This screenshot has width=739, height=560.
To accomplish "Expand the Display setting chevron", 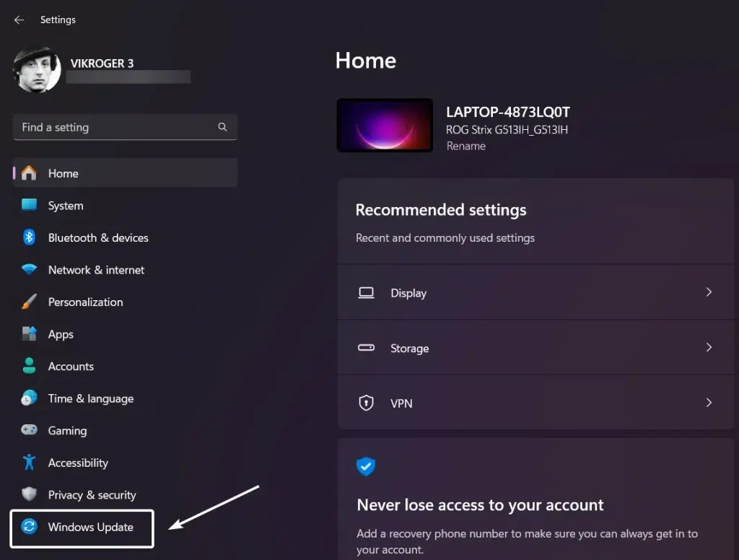I will tap(709, 292).
